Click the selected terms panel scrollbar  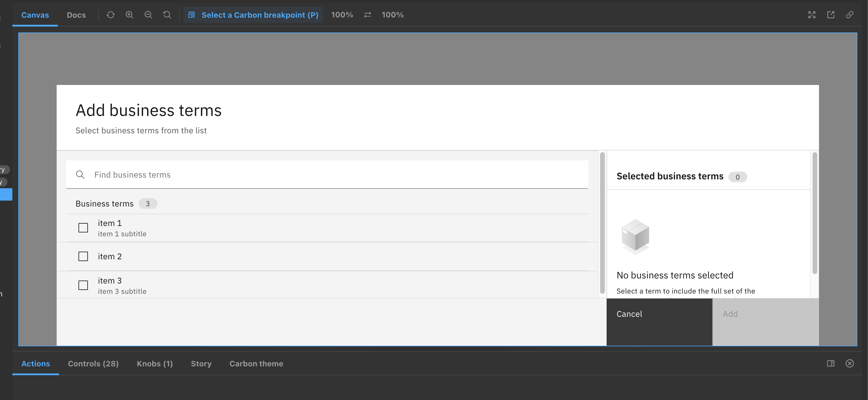(x=815, y=213)
